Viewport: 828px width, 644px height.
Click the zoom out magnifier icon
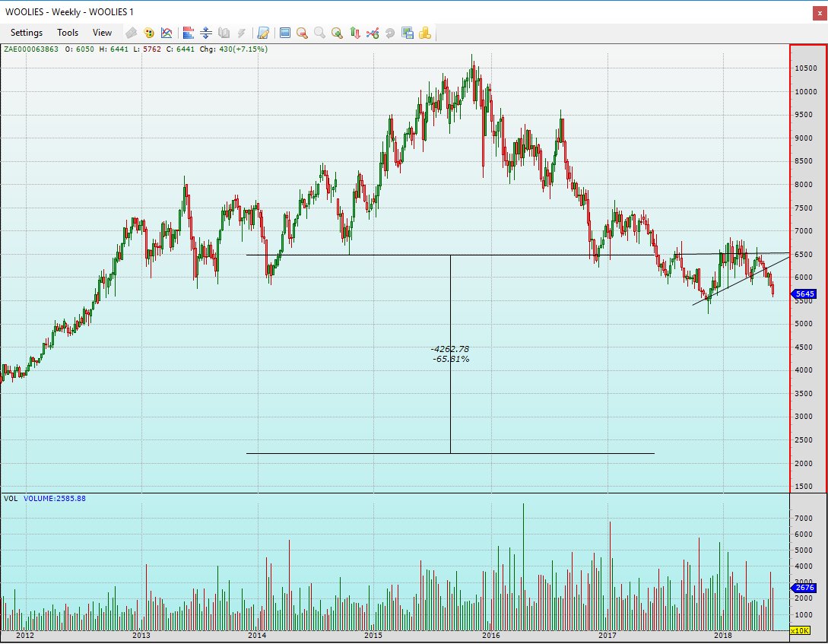click(x=302, y=33)
